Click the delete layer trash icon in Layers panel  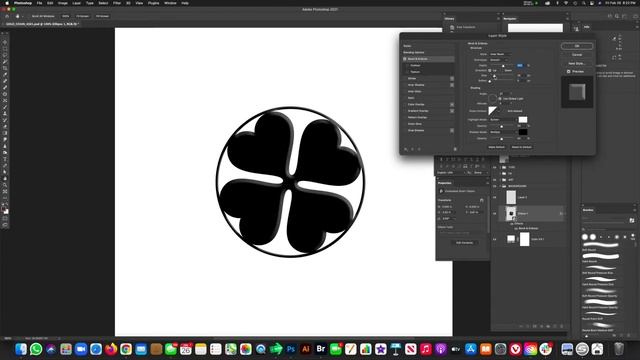tap(562, 326)
